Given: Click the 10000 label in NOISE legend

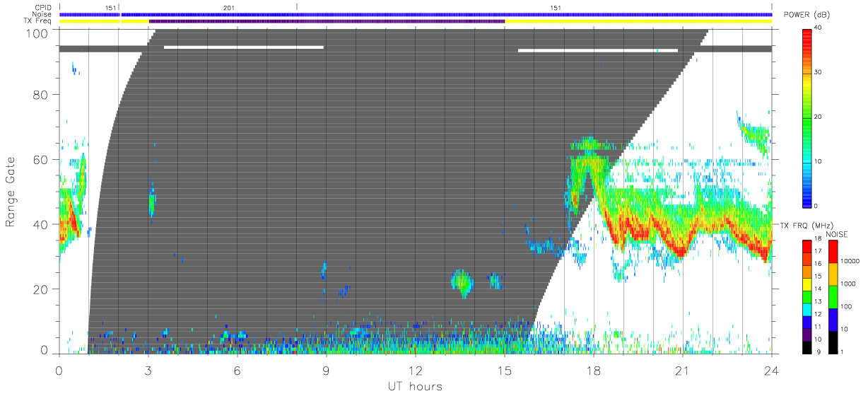Looking at the screenshot, I should point(851,261).
